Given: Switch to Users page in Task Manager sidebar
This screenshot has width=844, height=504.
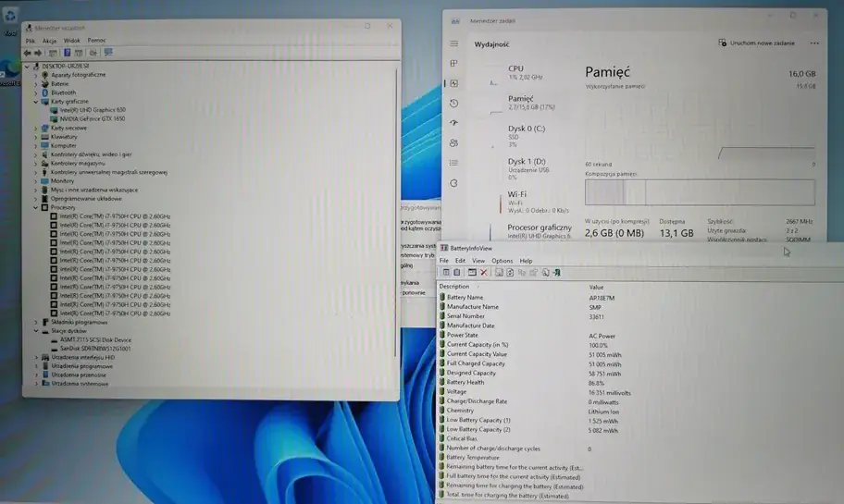Looking at the screenshot, I should pyautogui.click(x=453, y=143).
